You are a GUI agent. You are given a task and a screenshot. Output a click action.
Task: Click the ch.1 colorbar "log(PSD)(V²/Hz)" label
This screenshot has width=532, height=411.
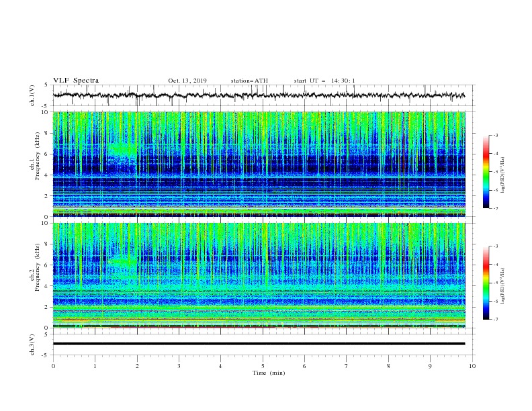pos(503,175)
